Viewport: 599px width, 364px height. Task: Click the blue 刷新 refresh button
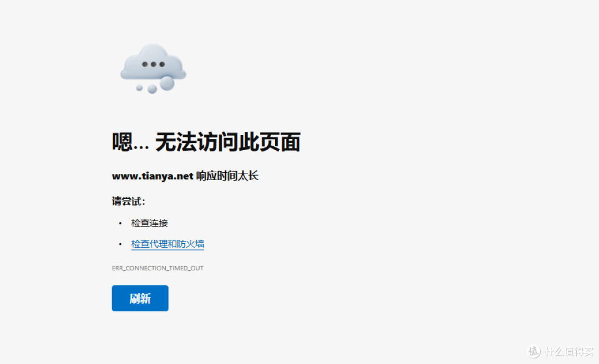140,298
